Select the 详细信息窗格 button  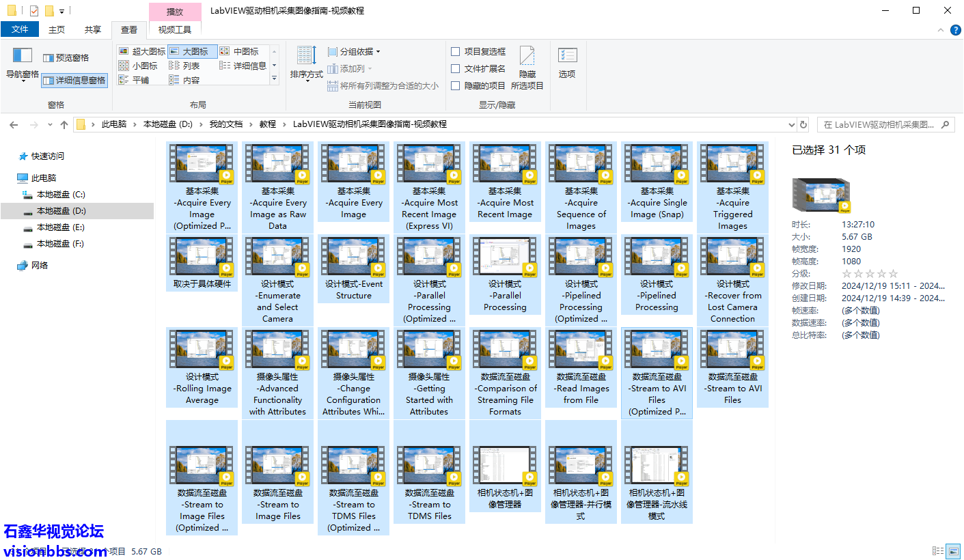pos(74,80)
